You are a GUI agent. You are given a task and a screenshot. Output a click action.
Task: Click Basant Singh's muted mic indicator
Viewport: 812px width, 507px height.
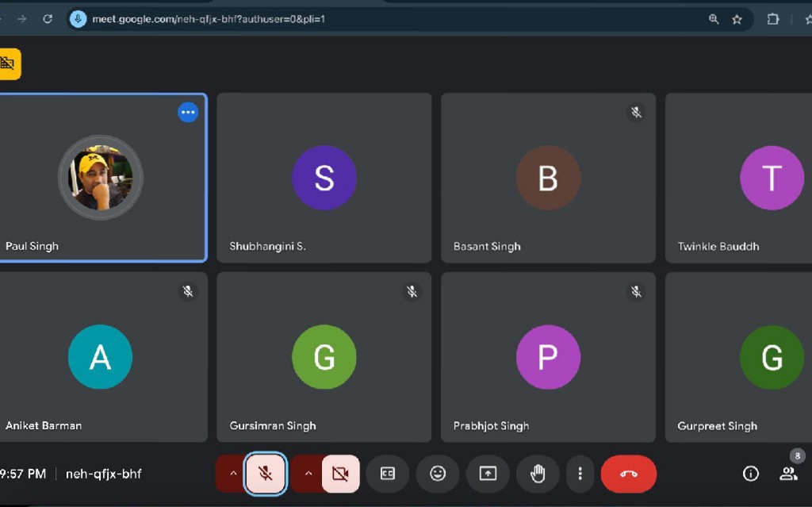tap(637, 112)
